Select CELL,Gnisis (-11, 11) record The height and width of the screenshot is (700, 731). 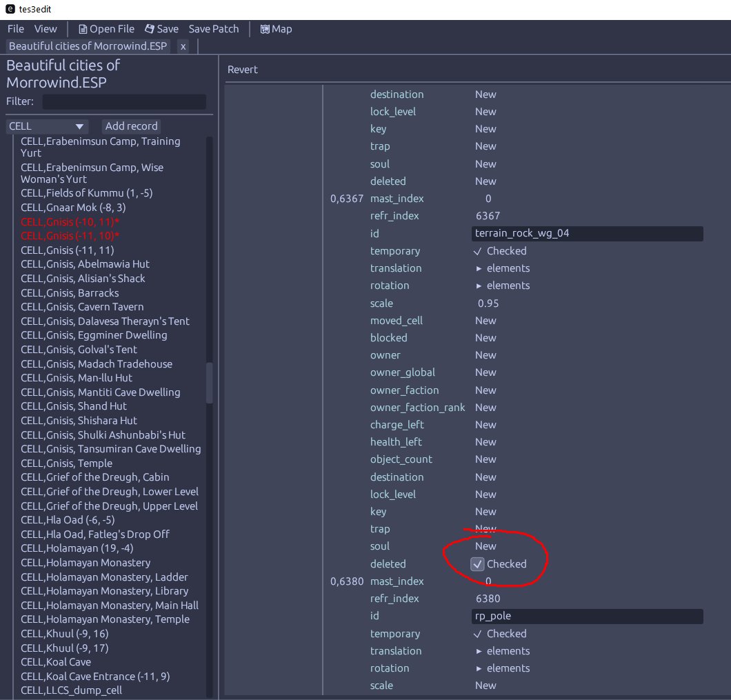click(67, 250)
